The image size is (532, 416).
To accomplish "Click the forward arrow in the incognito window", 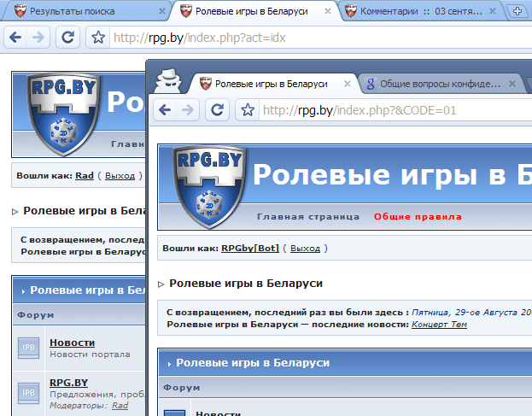I will tap(188, 109).
